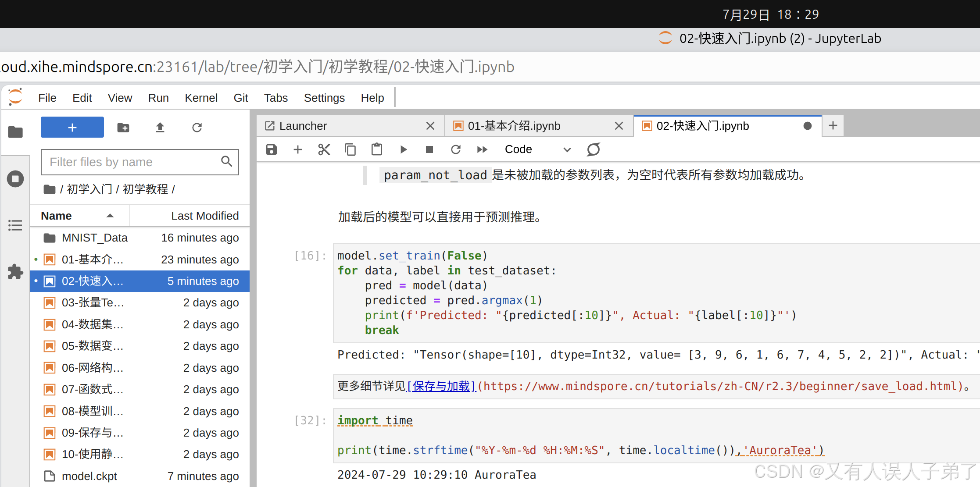This screenshot has height=487, width=980.
Task: Paste cell from clipboard
Action: [376, 149]
